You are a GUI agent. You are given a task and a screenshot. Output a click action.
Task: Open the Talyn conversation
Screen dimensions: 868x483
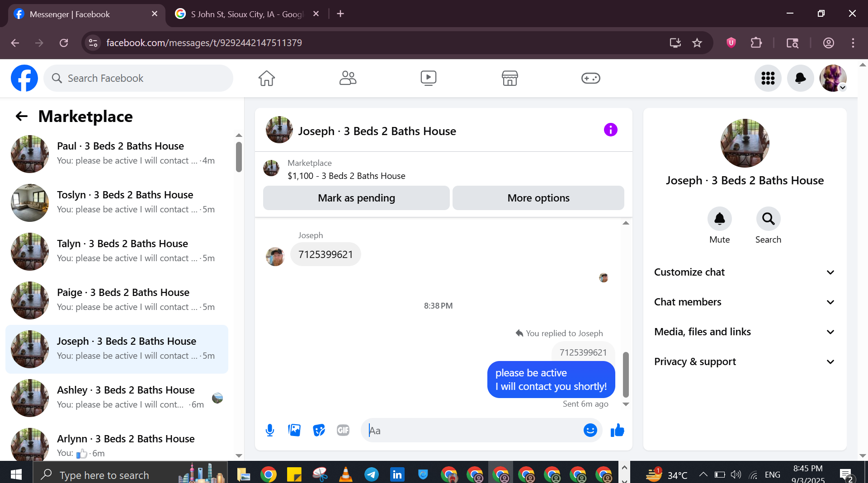(x=117, y=251)
